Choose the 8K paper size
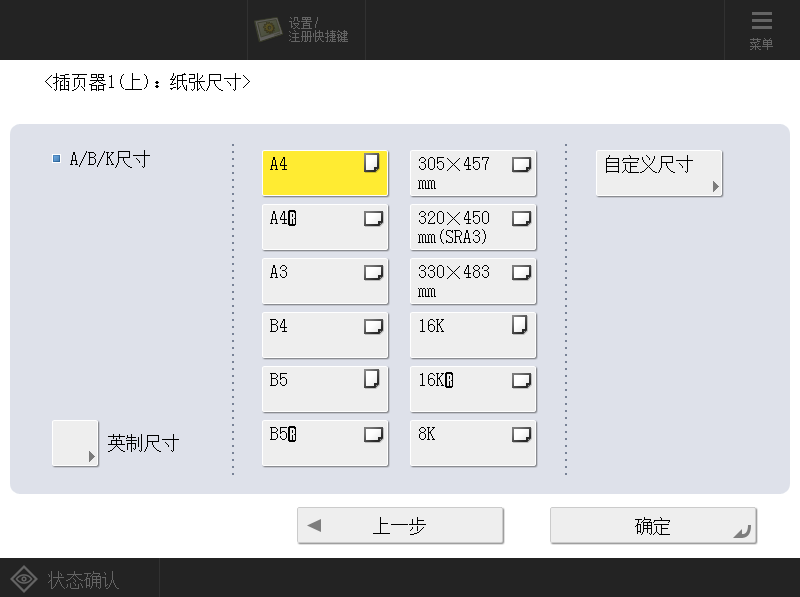The image size is (800, 597). (x=472, y=443)
